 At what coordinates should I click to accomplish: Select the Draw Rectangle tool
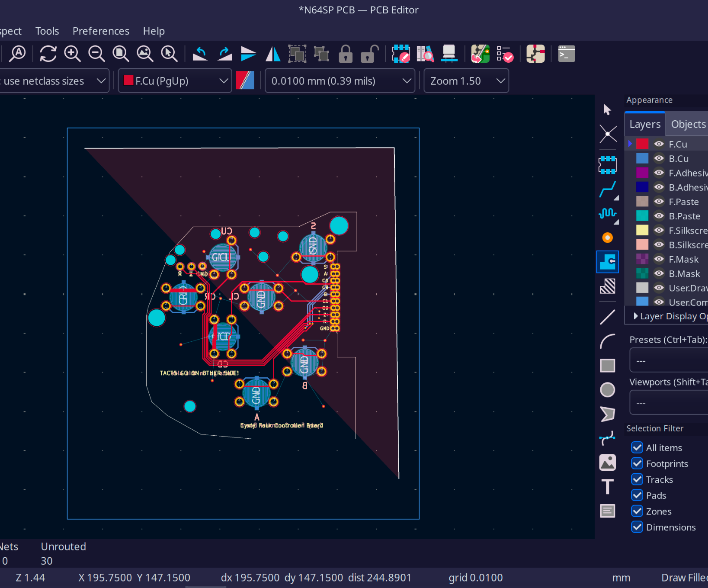(607, 366)
